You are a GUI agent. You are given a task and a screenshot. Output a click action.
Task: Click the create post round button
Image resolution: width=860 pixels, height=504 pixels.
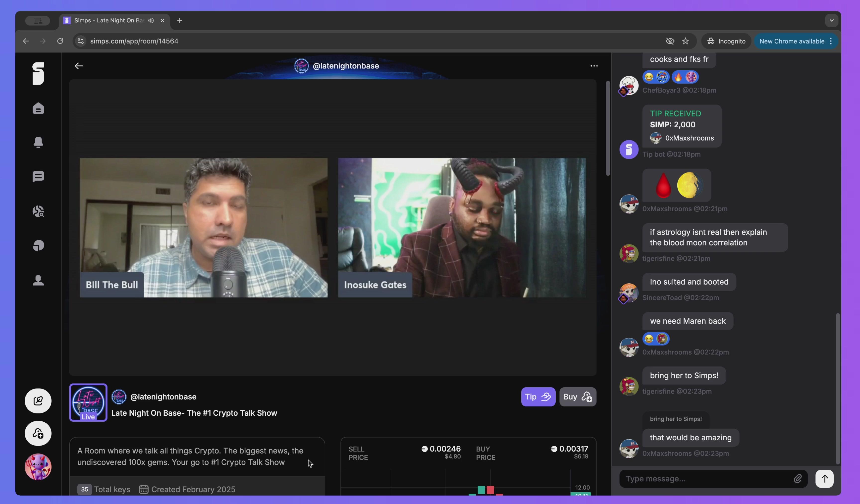[x=38, y=401]
